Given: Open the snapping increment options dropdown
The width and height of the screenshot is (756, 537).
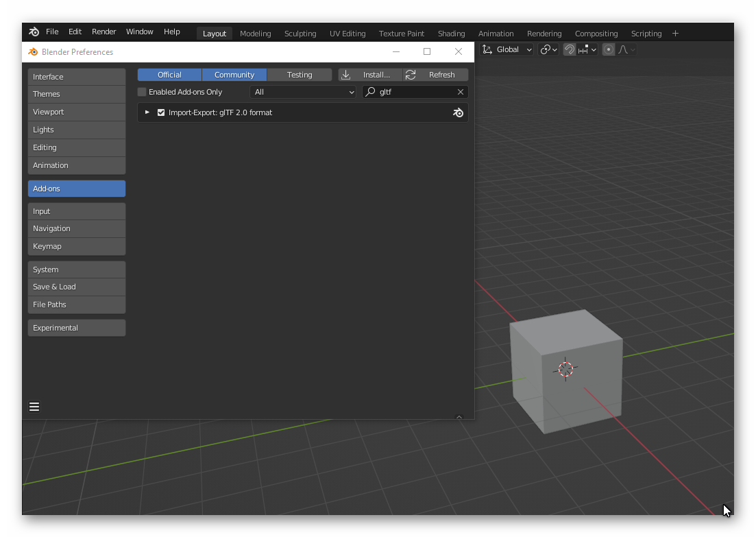Looking at the screenshot, I should [587, 49].
